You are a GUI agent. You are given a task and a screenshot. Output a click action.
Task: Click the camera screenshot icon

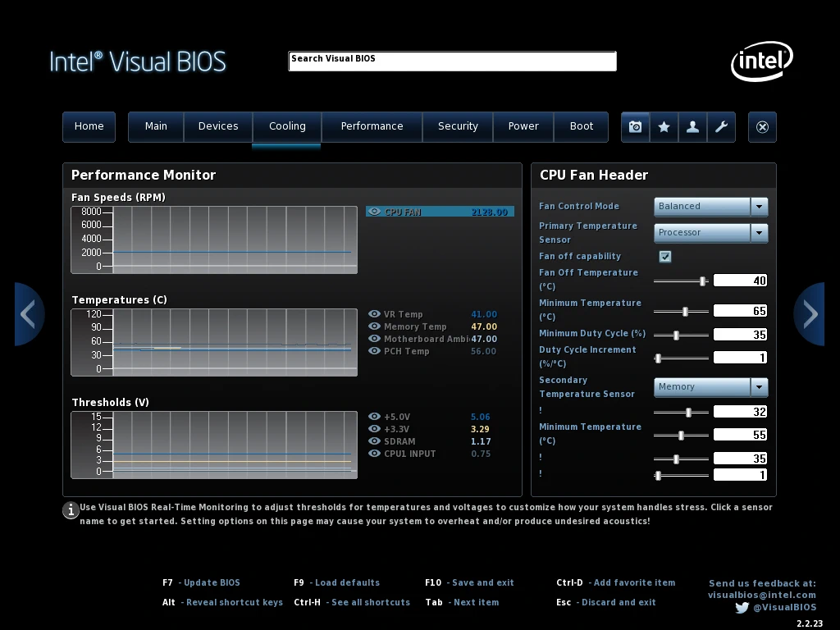coord(635,127)
